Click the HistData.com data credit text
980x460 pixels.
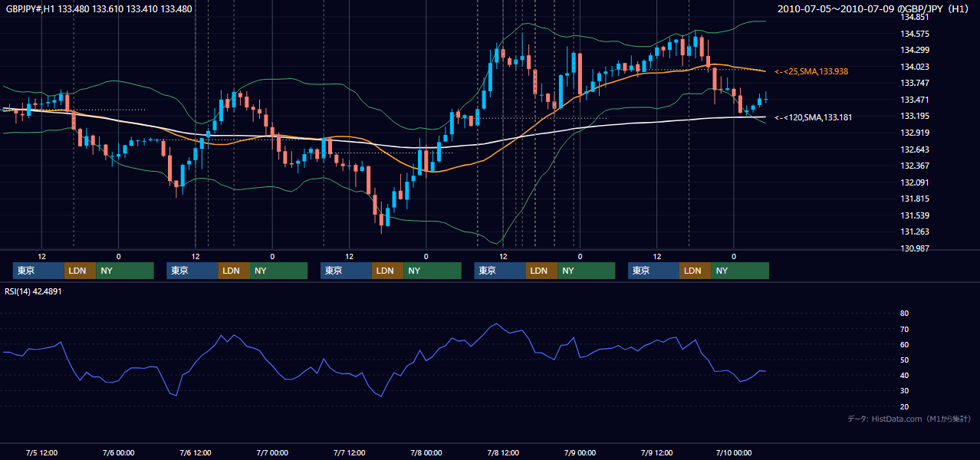click(x=909, y=419)
